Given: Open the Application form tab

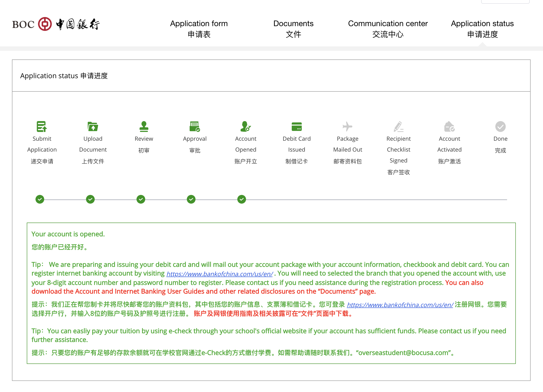Looking at the screenshot, I should click(x=199, y=29).
